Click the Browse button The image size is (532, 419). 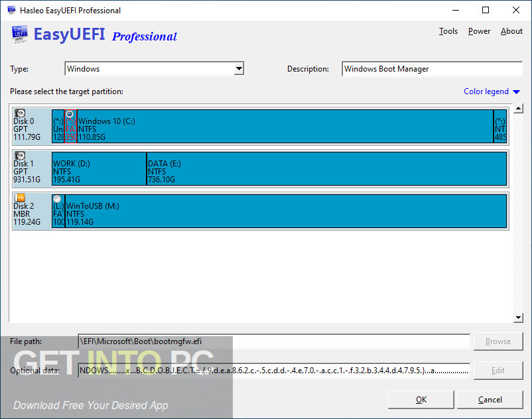coord(498,341)
